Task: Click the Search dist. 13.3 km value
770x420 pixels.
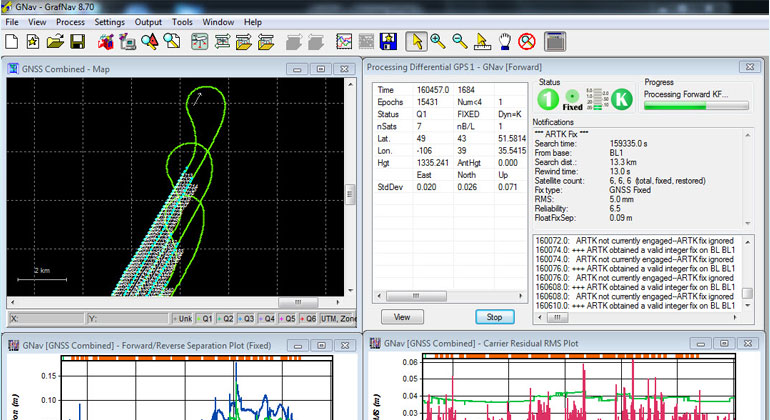Action: (623, 162)
